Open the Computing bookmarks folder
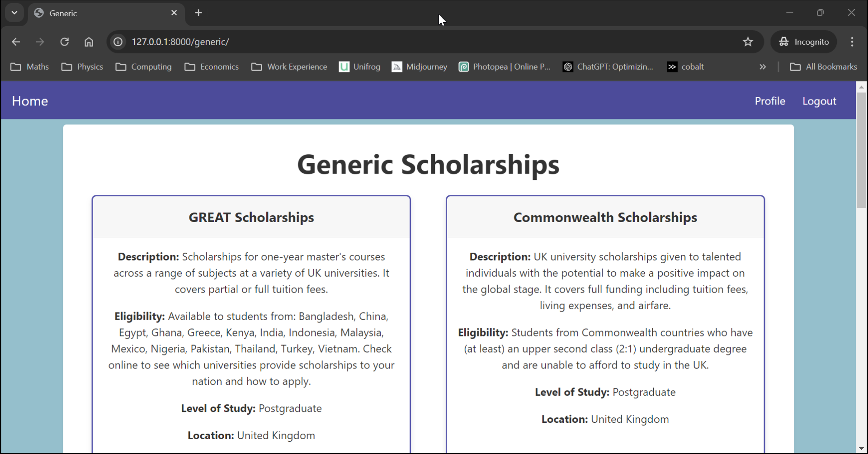This screenshot has height=454, width=868. click(x=144, y=67)
